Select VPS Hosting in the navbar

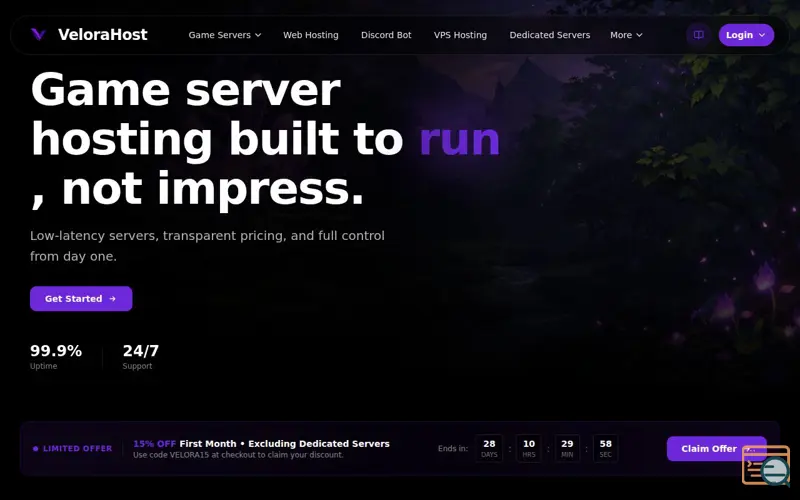point(460,35)
